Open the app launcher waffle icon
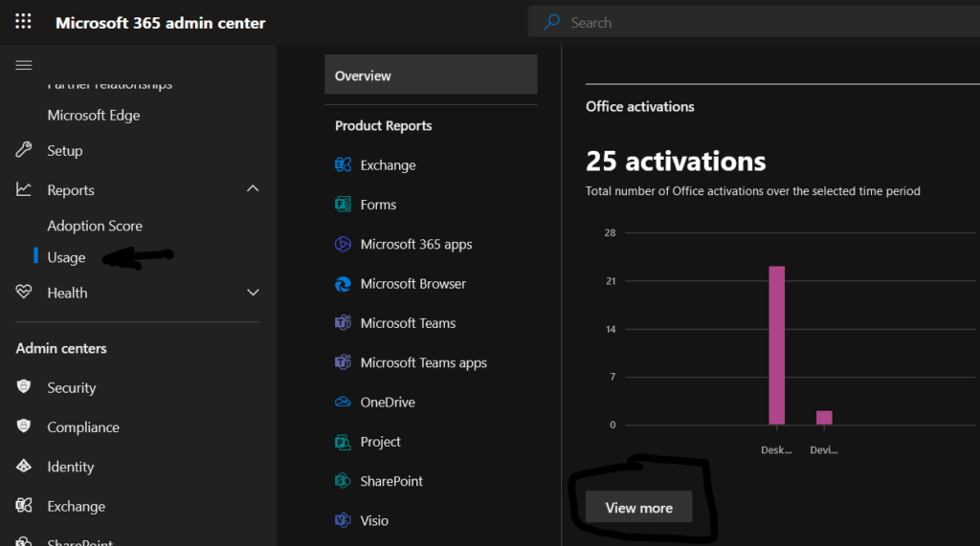The image size is (980, 546). (23, 22)
